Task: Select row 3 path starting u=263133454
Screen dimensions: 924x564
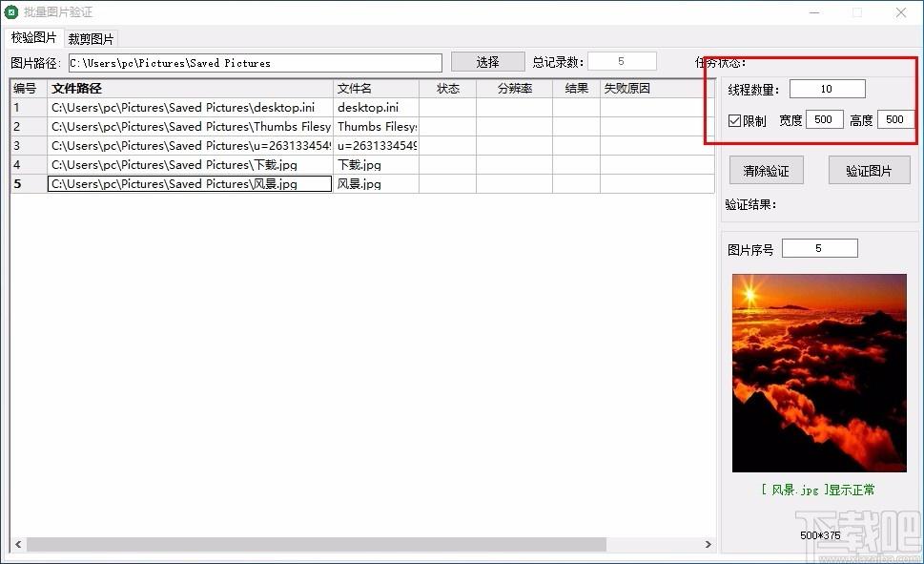Action: pyautogui.click(x=190, y=146)
